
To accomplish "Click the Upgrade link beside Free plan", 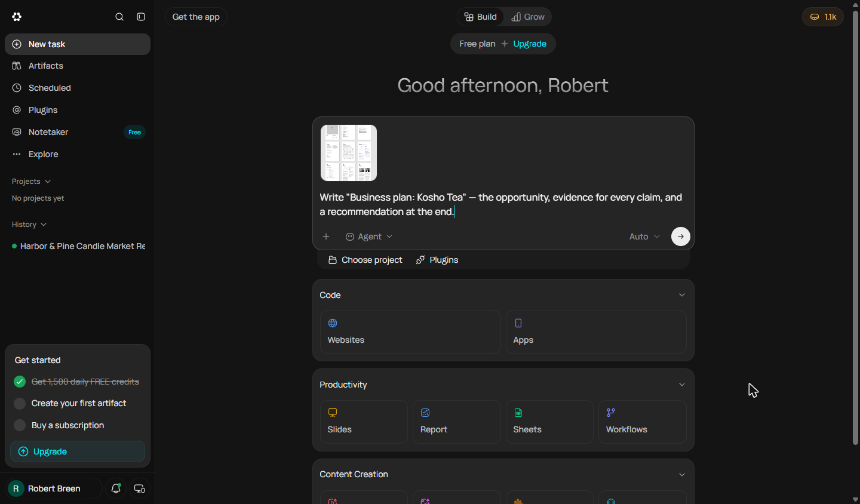I will [x=530, y=44].
